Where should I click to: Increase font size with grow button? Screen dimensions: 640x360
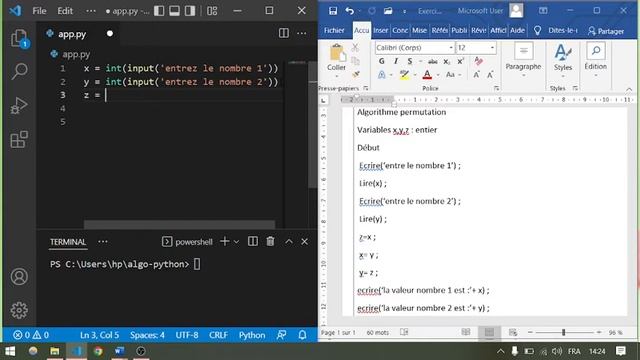click(x=476, y=75)
